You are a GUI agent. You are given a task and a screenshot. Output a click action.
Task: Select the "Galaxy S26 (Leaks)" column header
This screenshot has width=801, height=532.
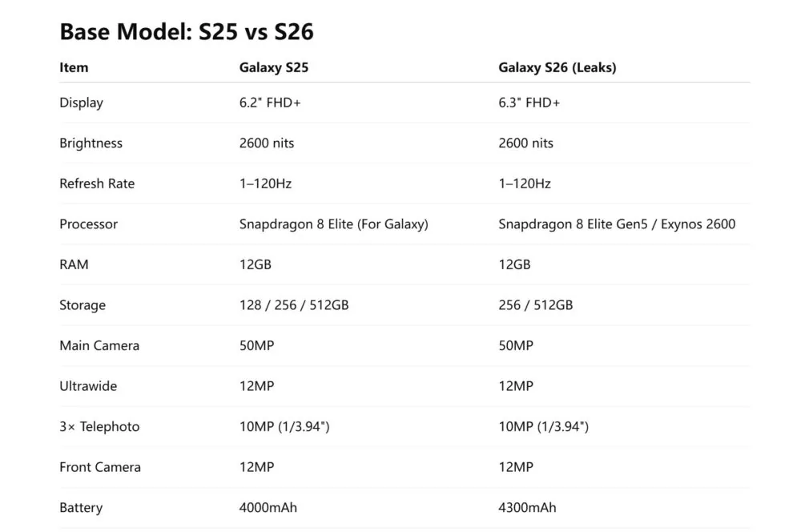tap(557, 67)
